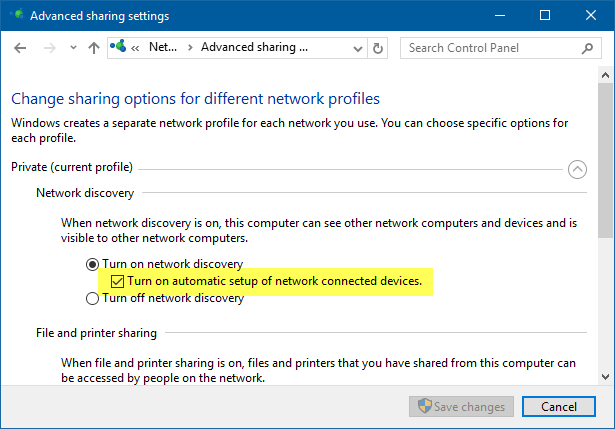Click the vertical scrollbar thumb
This screenshot has height=429, width=615.
click(605, 161)
